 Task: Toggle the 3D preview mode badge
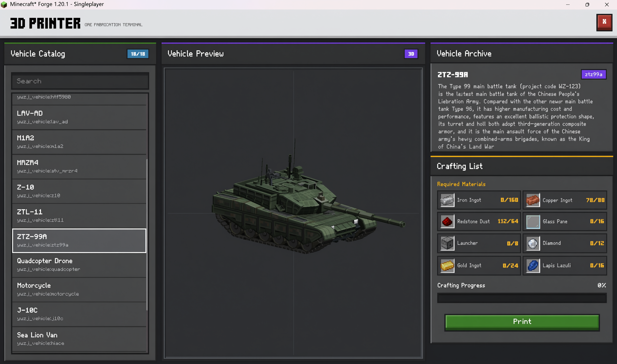411,54
